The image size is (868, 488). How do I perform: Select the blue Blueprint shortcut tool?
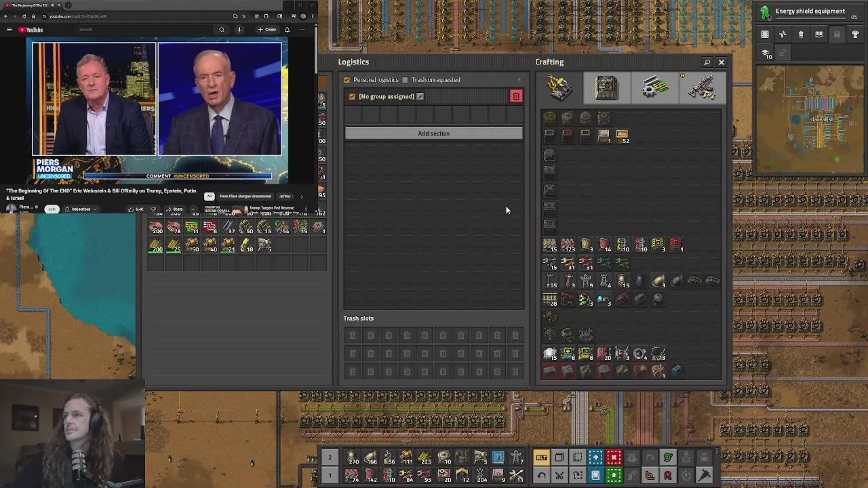(x=595, y=457)
